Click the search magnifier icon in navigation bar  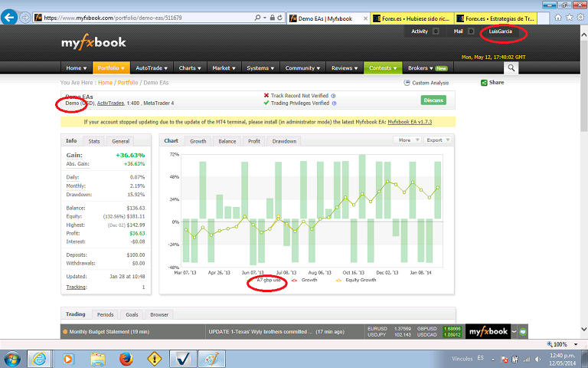pos(511,67)
